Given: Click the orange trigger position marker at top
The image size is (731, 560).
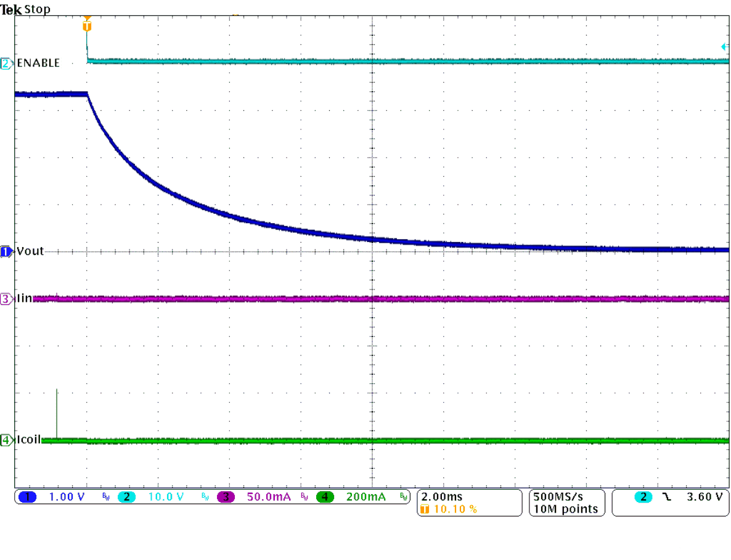Looking at the screenshot, I should click(x=87, y=23).
